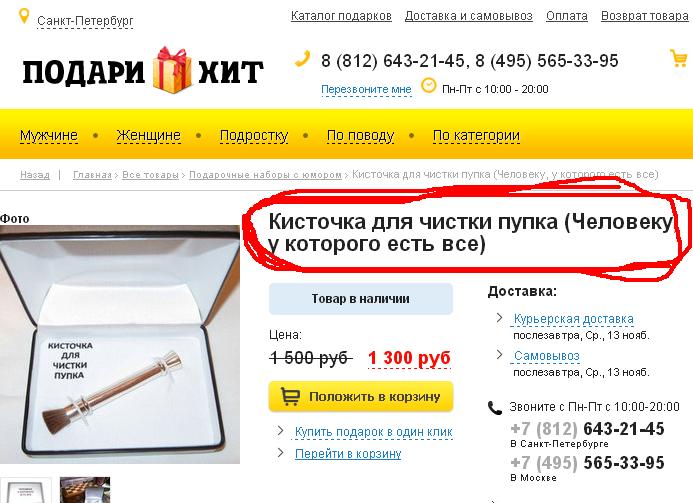The image size is (693, 503).
Task: Expand the arrow beside Курьерская доставка
Action: click(499, 318)
